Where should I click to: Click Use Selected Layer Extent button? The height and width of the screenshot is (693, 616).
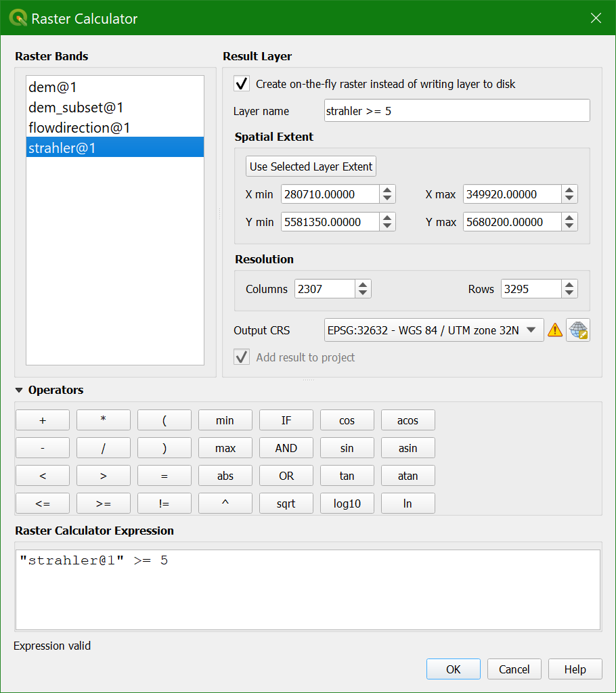point(311,166)
